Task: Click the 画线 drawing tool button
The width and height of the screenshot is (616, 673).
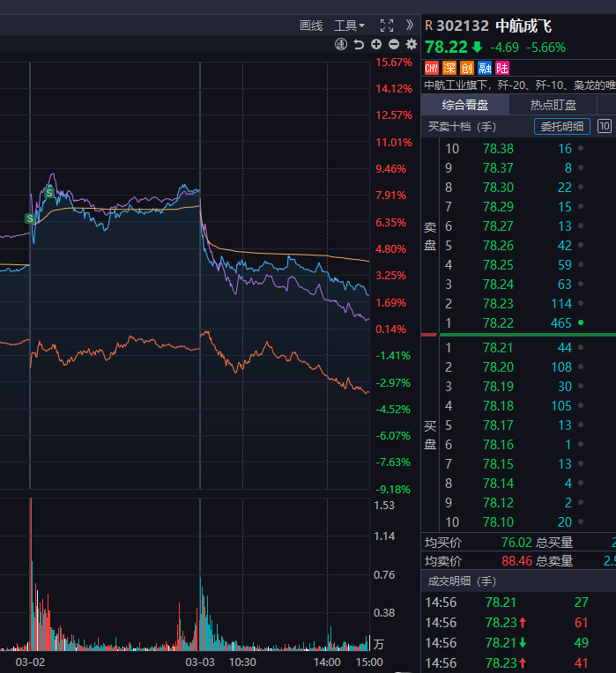Action: click(311, 26)
